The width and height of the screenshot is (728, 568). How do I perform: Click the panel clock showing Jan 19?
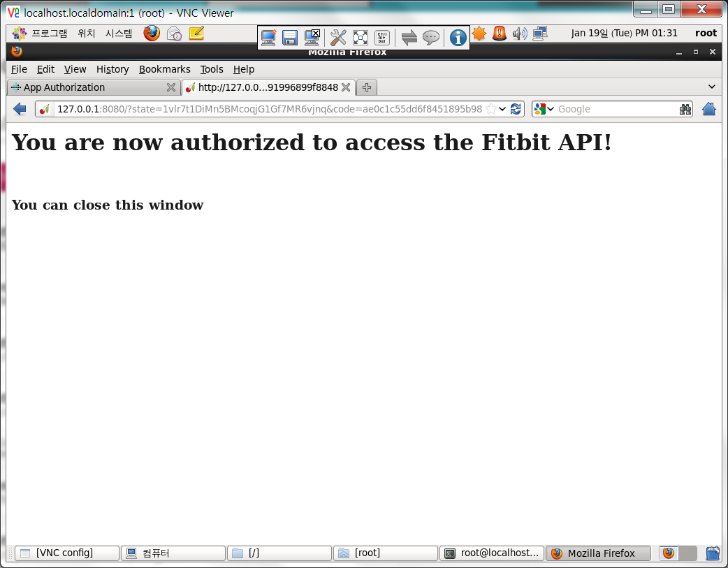[x=624, y=34]
